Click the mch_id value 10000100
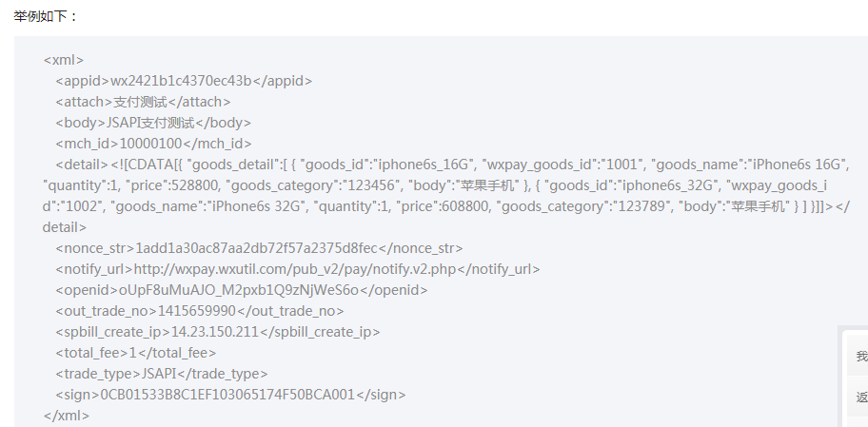Screen dimensions: 868x427 (x=149, y=144)
